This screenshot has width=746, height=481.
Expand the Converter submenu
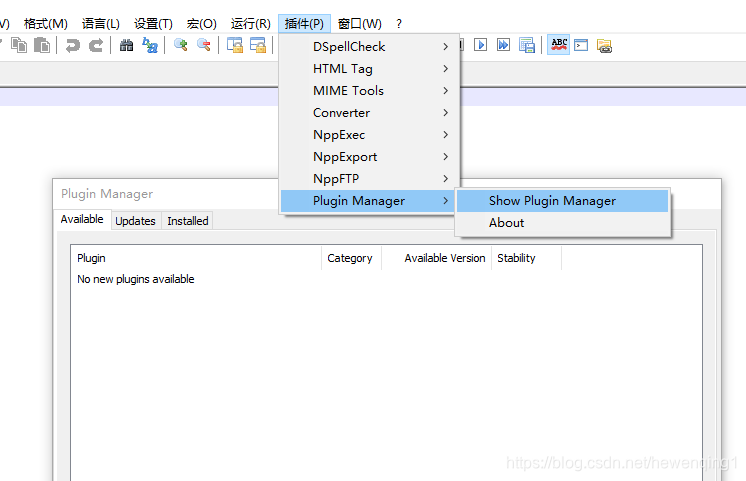click(369, 113)
